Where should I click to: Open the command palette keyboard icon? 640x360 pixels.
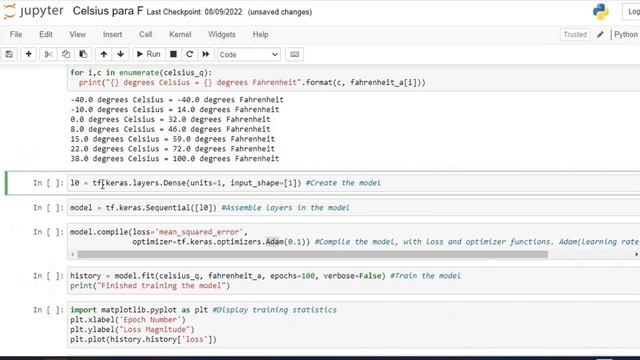pyautogui.click(x=294, y=54)
